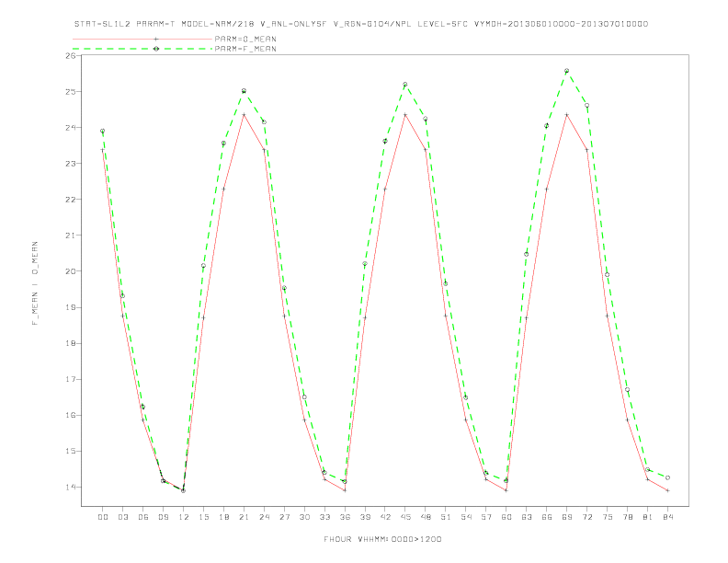The image size is (728, 563).
Task: Click x-axis forecast hour label 30
Action: 304,517
